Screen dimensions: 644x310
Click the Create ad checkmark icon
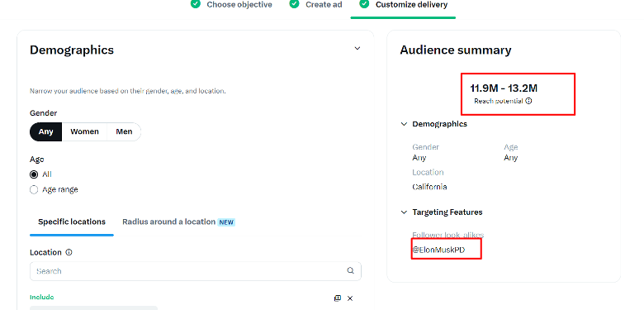point(294,4)
